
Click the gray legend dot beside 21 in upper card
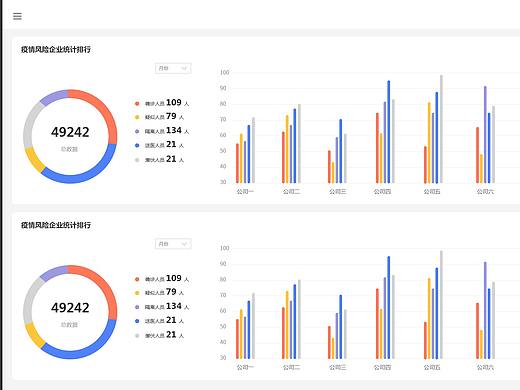pos(137,160)
